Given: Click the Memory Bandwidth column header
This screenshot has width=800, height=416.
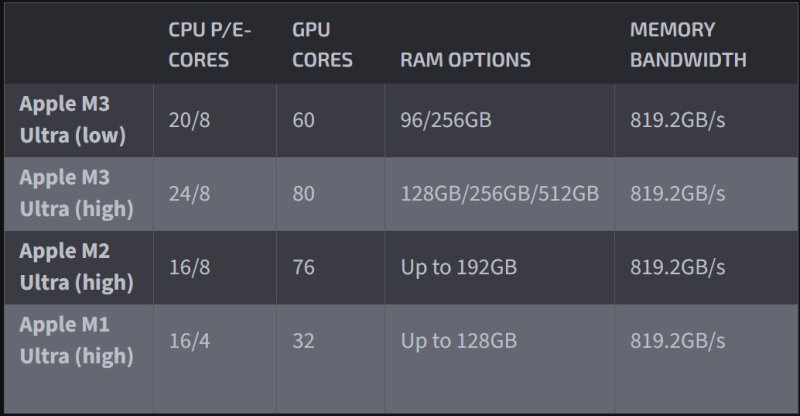Looking at the screenshot, I should click(688, 45).
